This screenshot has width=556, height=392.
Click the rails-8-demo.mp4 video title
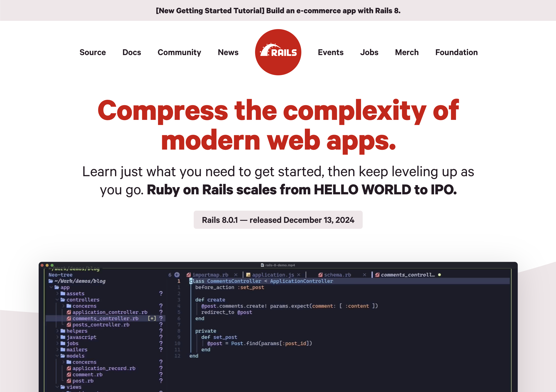278,265
